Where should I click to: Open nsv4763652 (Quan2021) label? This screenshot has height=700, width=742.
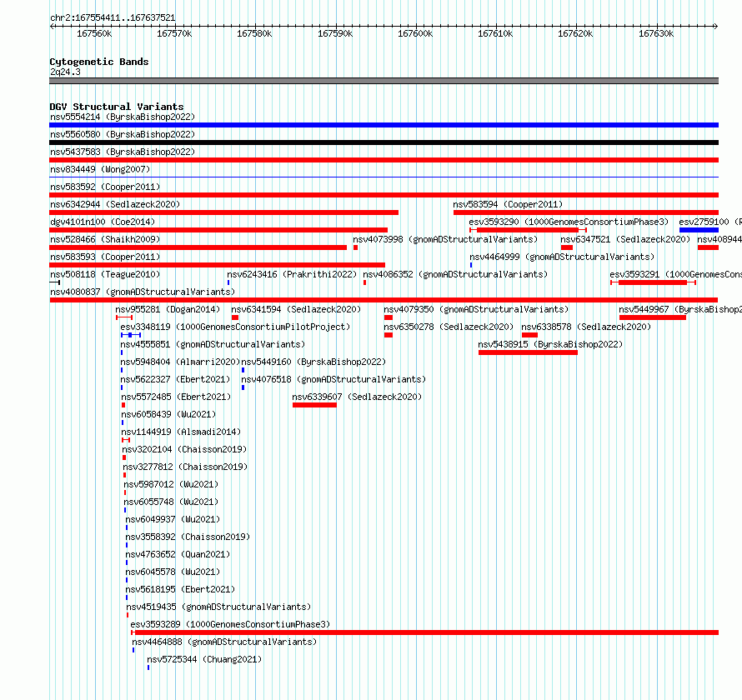pyautogui.click(x=178, y=554)
